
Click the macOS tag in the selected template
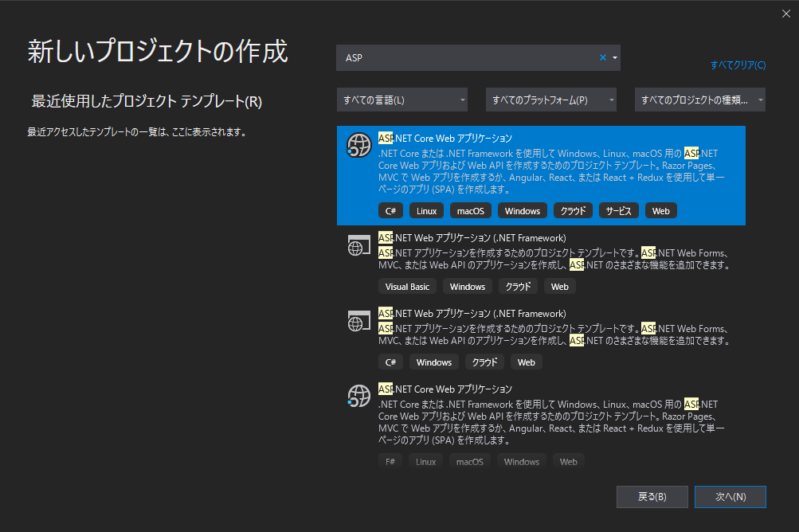[470, 211]
